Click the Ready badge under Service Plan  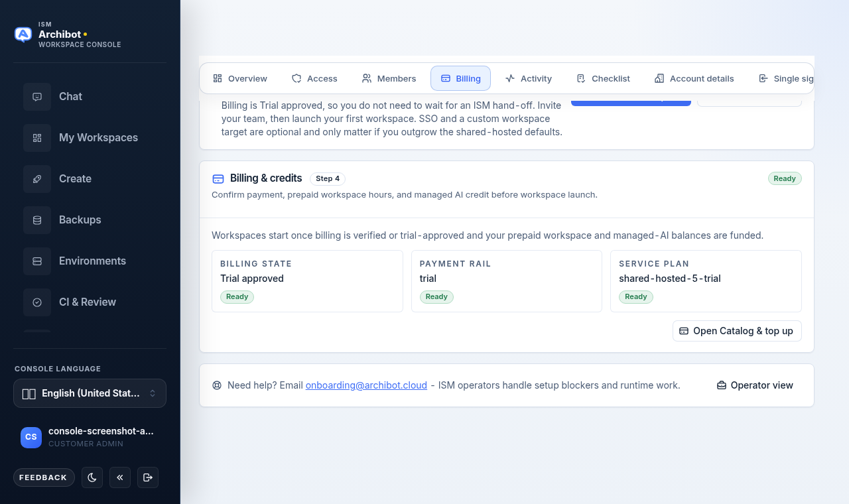click(x=636, y=296)
